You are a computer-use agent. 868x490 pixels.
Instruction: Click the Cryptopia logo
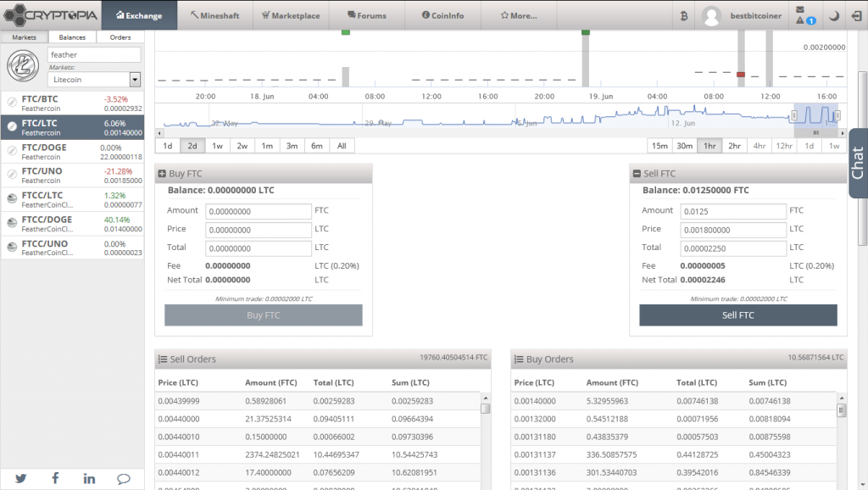click(x=50, y=15)
